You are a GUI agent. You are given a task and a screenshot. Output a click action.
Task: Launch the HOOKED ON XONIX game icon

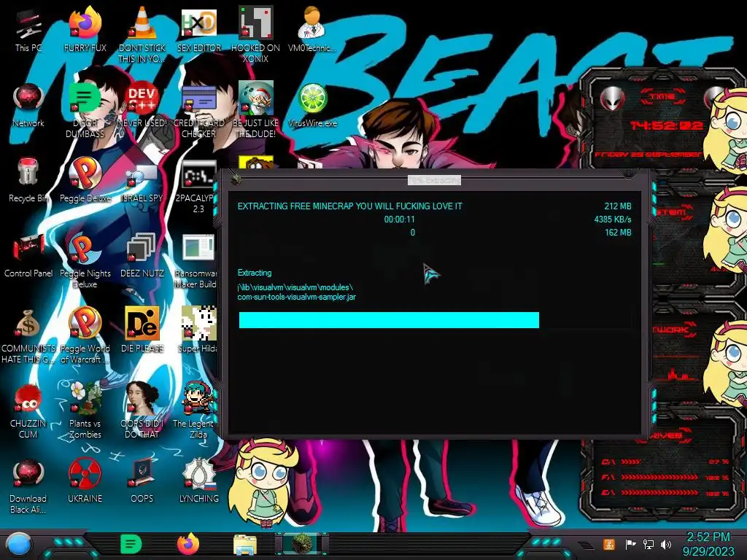tap(255, 24)
